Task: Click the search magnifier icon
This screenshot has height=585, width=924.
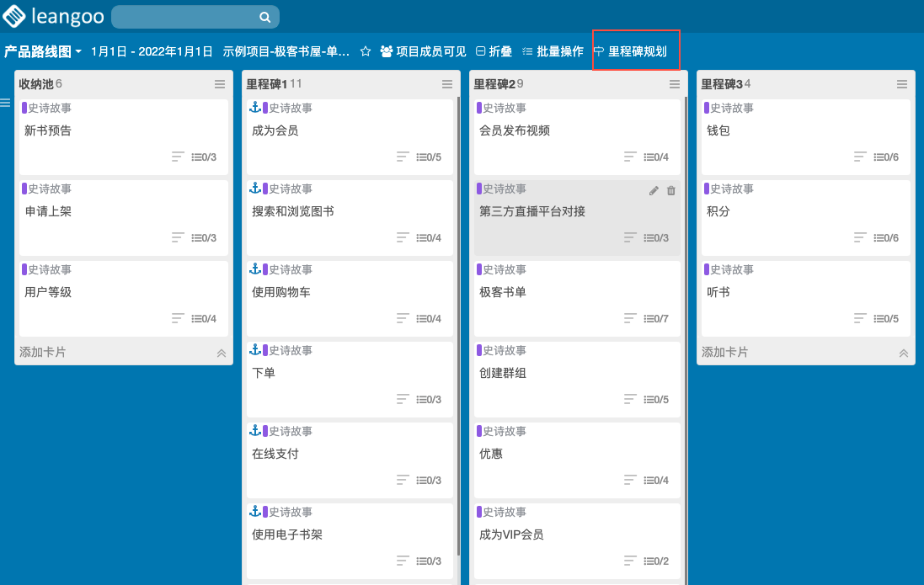Action: [x=264, y=17]
